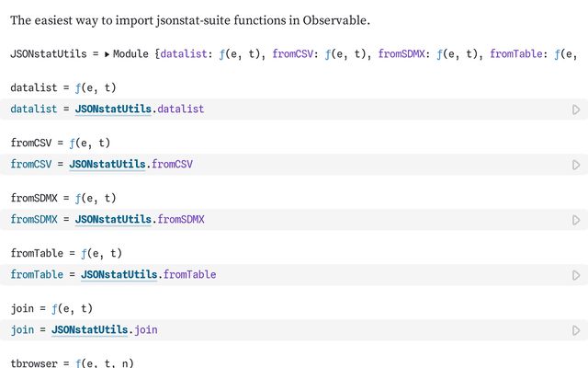Click the .fromTable property in code

tap(189, 275)
